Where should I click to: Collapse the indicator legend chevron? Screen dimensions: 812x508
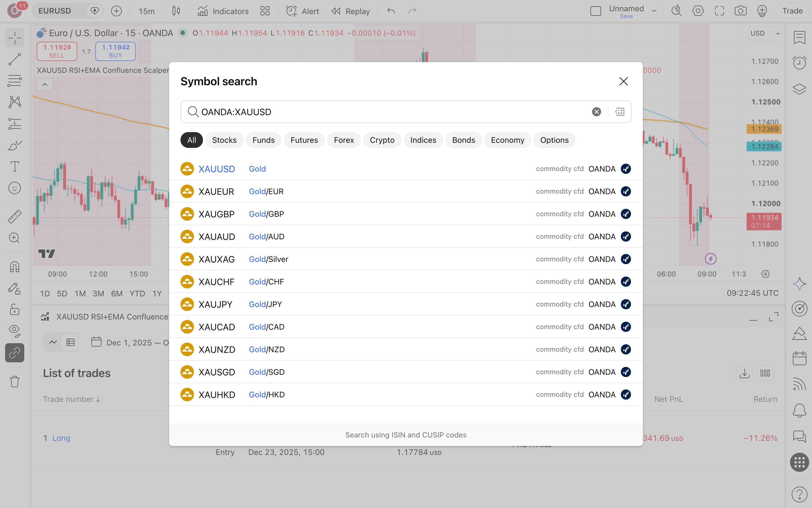pyautogui.click(x=45, y=84)
